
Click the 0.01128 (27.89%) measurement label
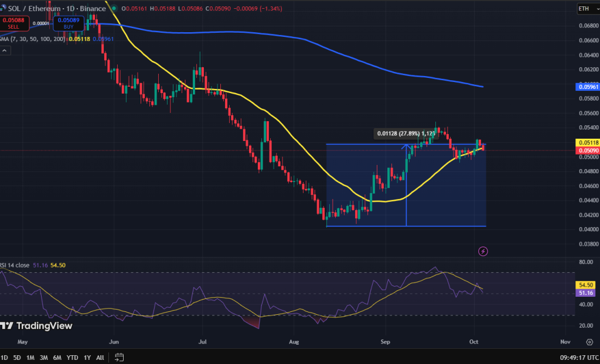coord(405,134)
